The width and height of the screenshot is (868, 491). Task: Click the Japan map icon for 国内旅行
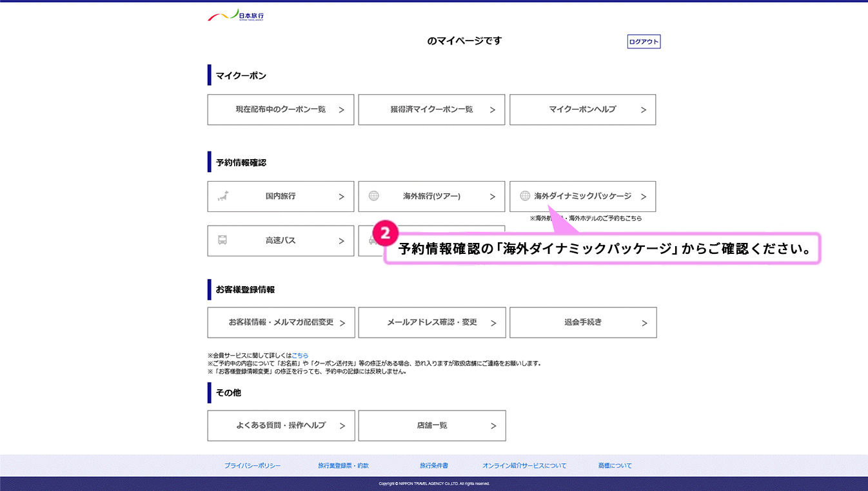click(x=223, y=197)
